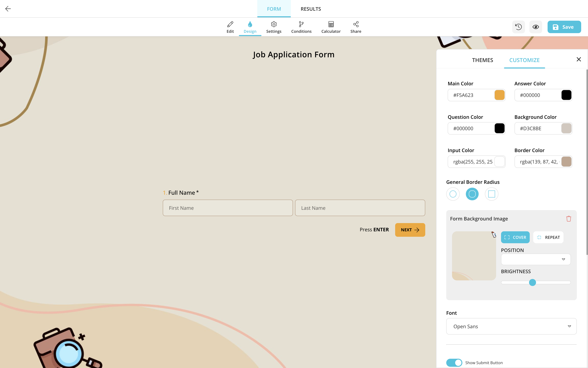
Task: Open the Calculator section
Action: (x=331, y=27)
